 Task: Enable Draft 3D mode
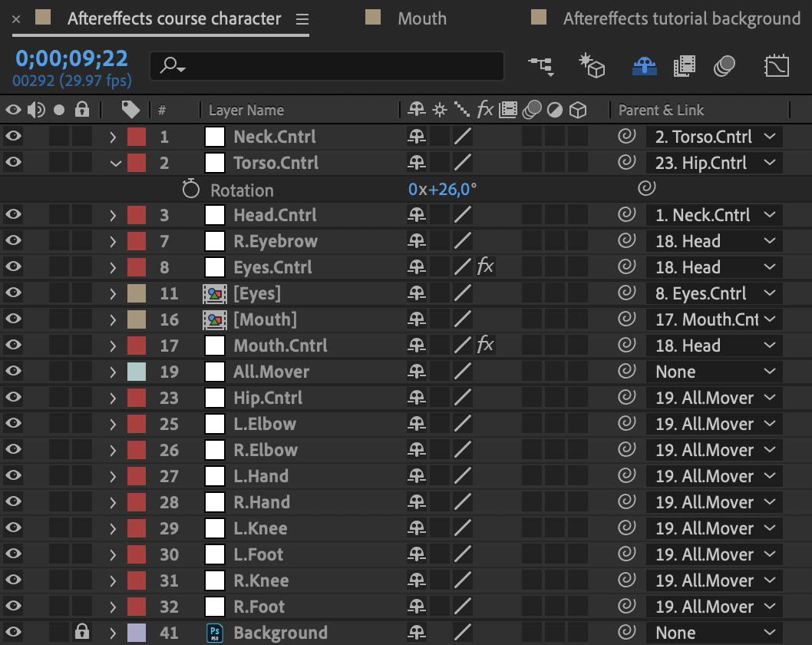tap(591, 66)
